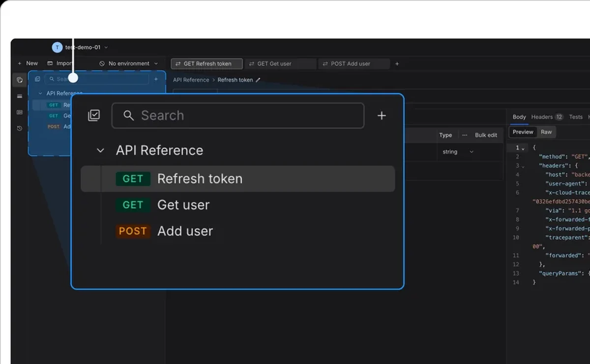Click the T workspace avatar
This screenshot has width=590, height=364.
tap(57, 47)
